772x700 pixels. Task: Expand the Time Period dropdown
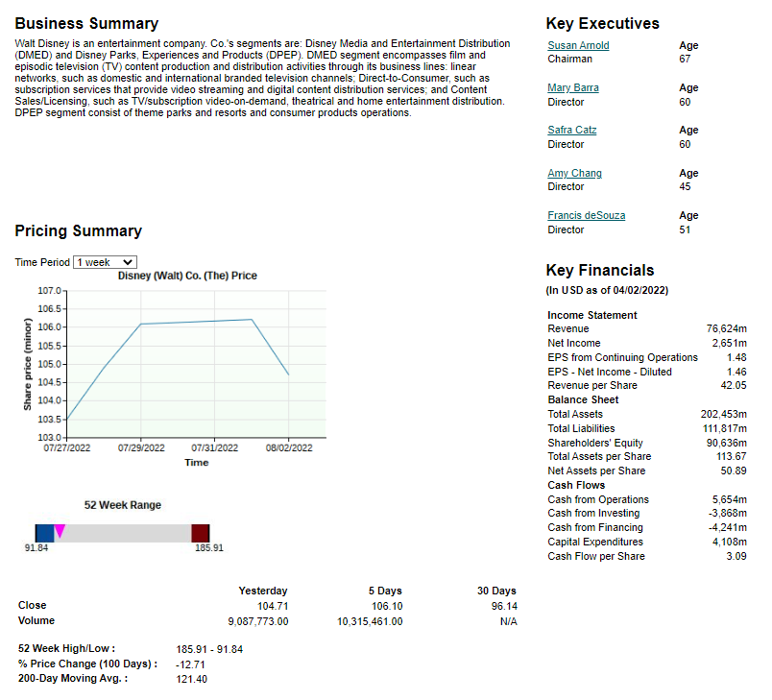(x=105, y=262)
